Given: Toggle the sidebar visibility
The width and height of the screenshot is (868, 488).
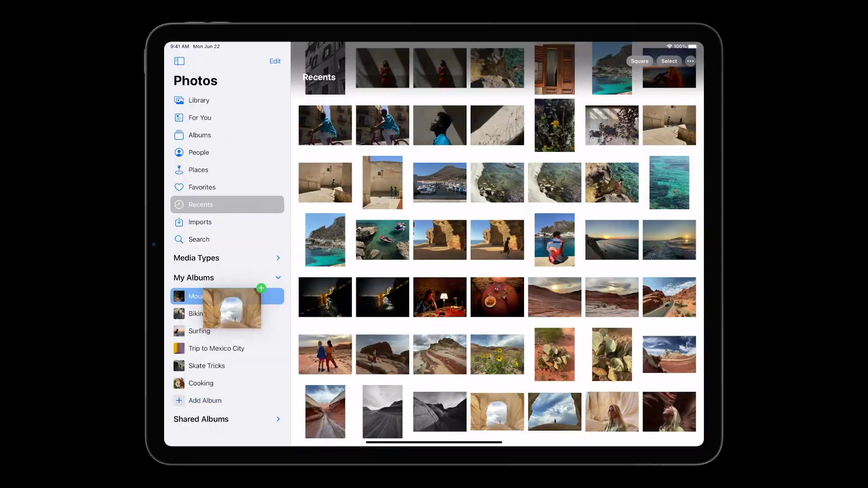Looking at the screenshot, I should (x=179, y=61).
